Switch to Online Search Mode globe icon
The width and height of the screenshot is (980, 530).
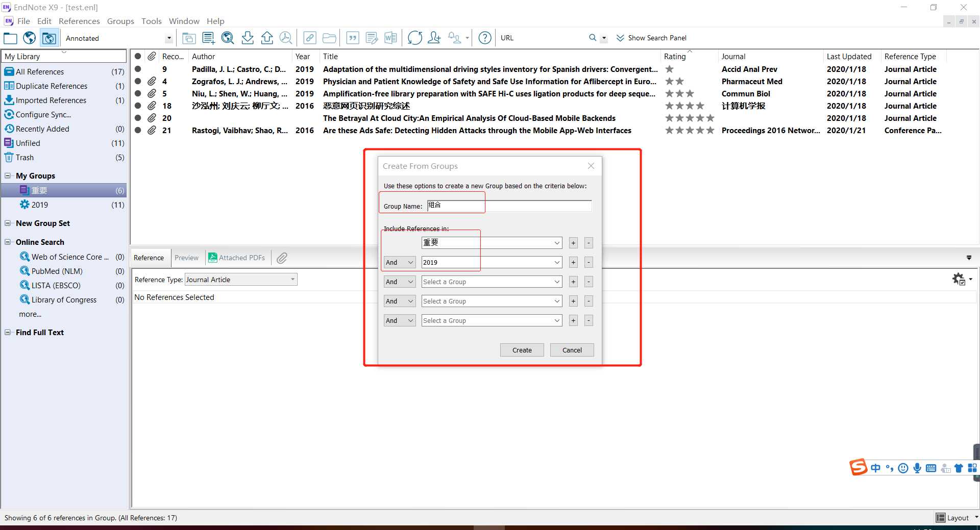point(30,38)
